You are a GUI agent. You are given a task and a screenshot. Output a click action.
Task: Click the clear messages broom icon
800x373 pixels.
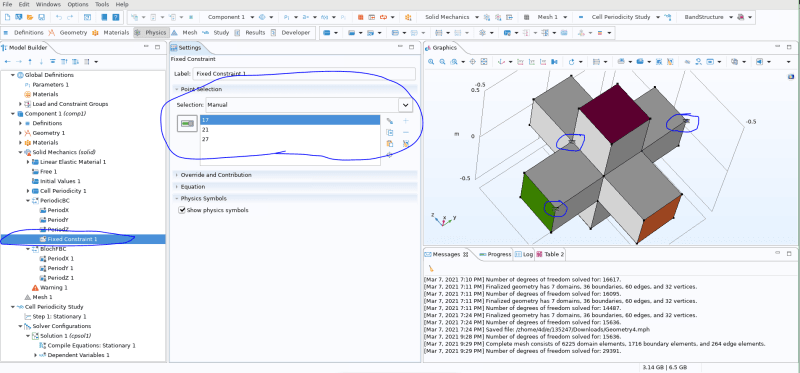click(x=431, y=267)
